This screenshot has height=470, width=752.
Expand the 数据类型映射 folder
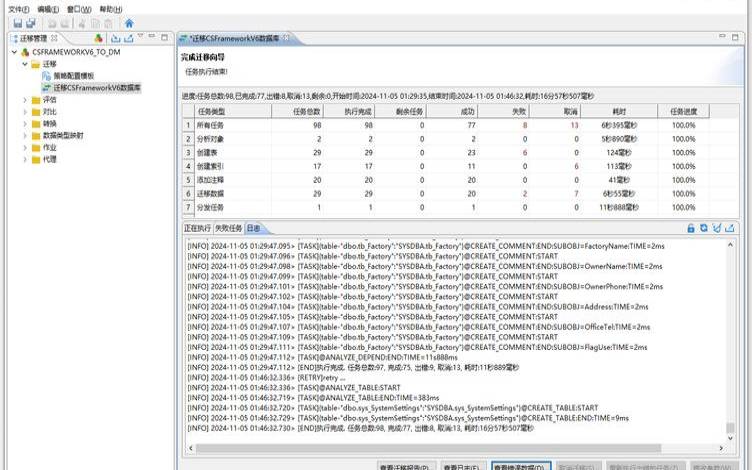tap(25, 136)
